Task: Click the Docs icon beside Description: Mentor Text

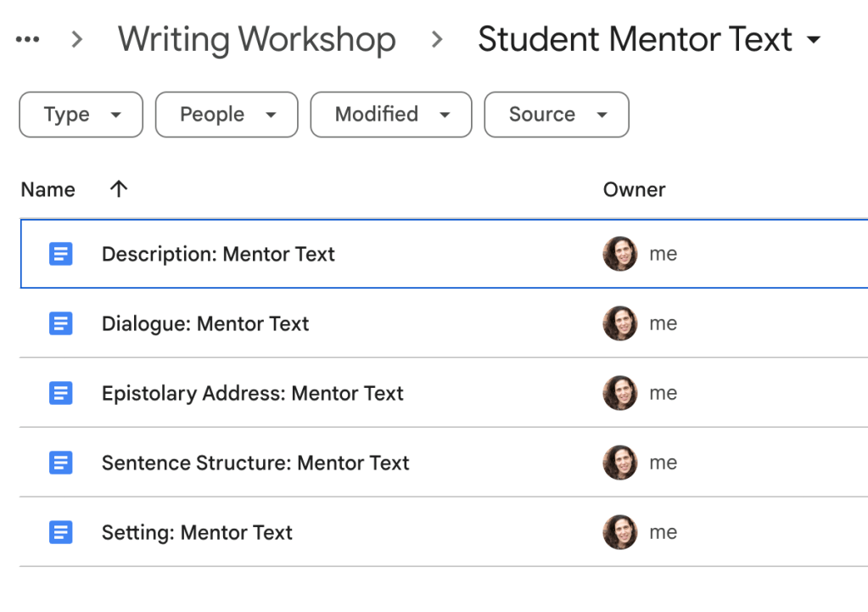Action: 60,254
